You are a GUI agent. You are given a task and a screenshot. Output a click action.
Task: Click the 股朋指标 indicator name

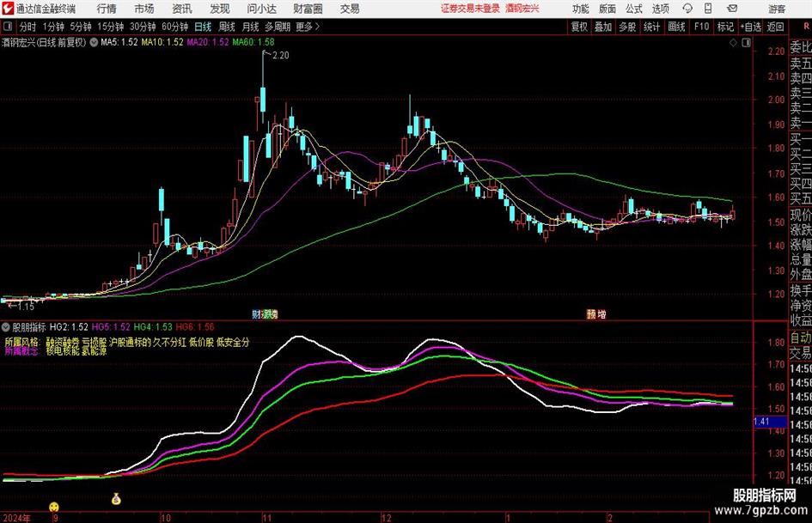click(x=29, y=326)
